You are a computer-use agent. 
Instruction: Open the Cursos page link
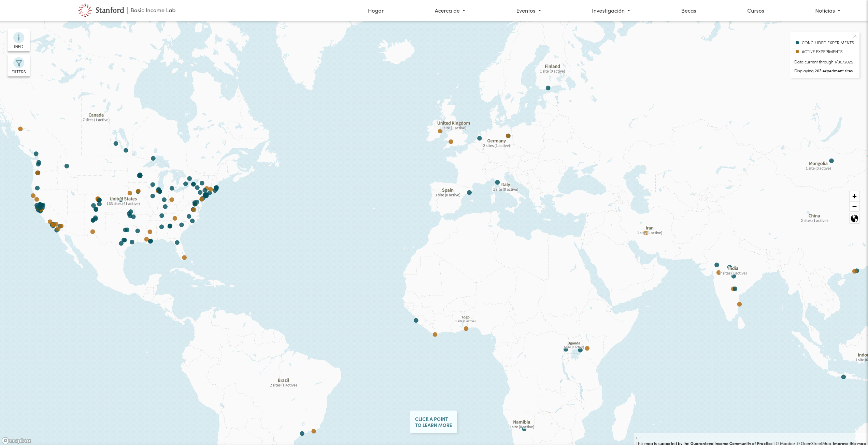pyautogui.click(x=755, y=11)
